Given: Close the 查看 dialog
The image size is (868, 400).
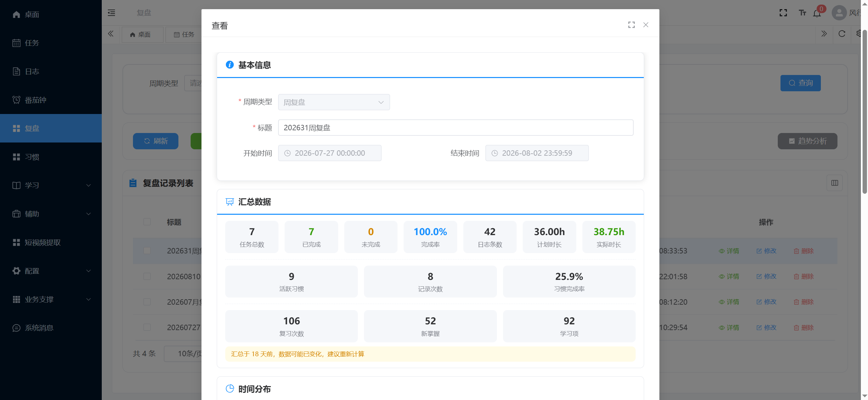Looking at the screenshot, I should 646,25.
